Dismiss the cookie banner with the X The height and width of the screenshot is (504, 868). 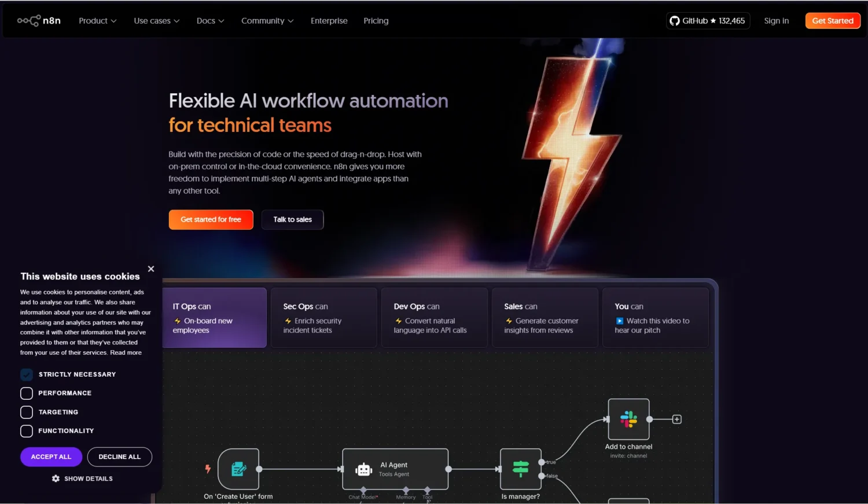coord(151,268)
